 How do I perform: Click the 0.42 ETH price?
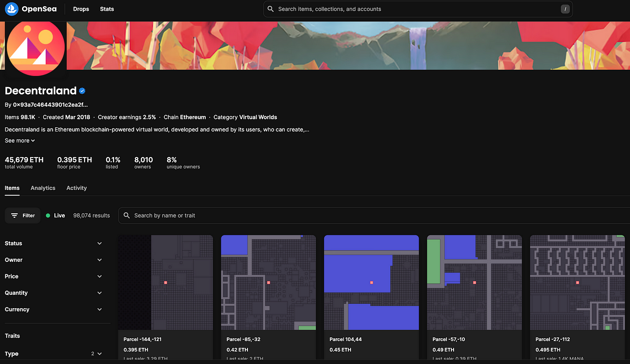[x=237, y=350]
